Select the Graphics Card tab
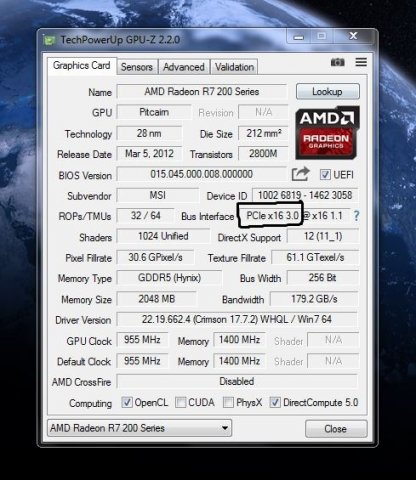Screen dimensions: 416x480 tap(82, 66)
